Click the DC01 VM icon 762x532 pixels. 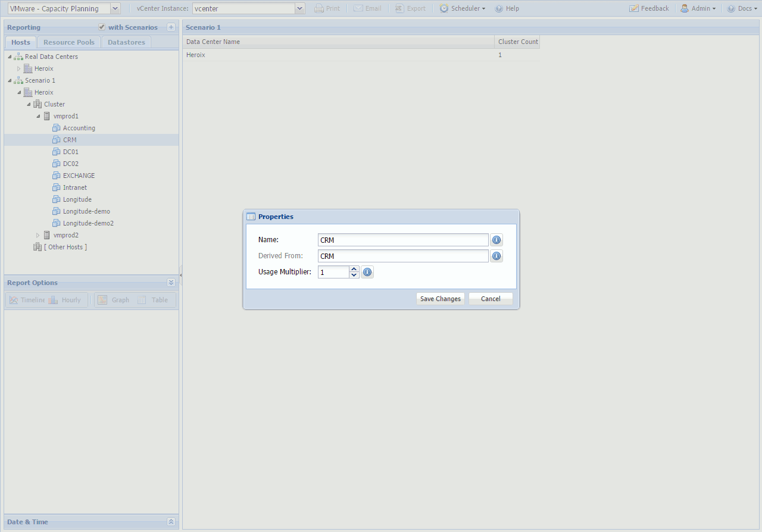[x=57, y=152]
